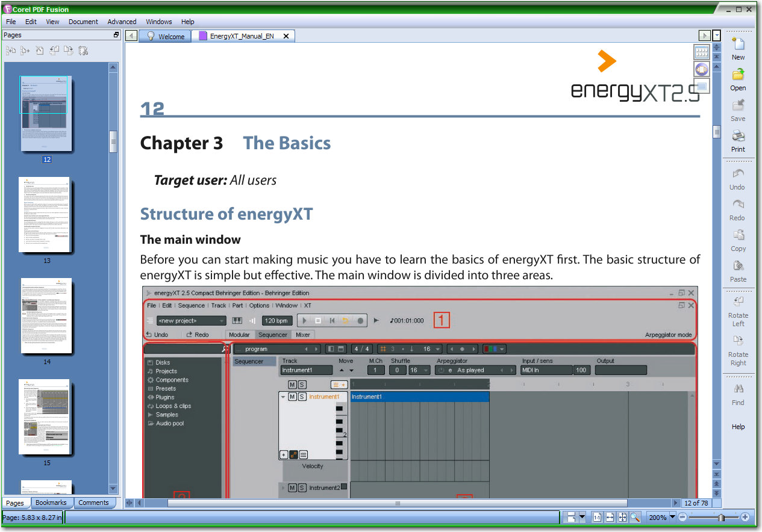
Task: Open the Help menu in menu bar
Action: click(x=188, y=22)
